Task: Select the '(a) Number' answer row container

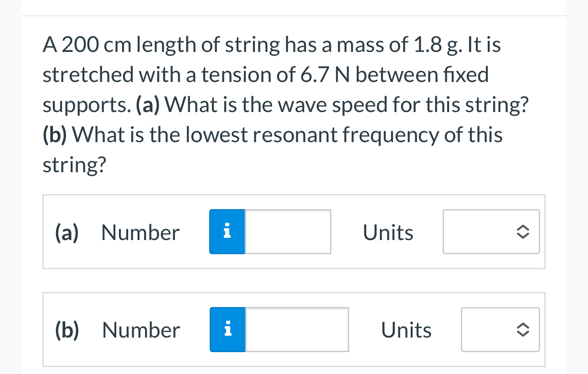Action: (x=294, y=232)
